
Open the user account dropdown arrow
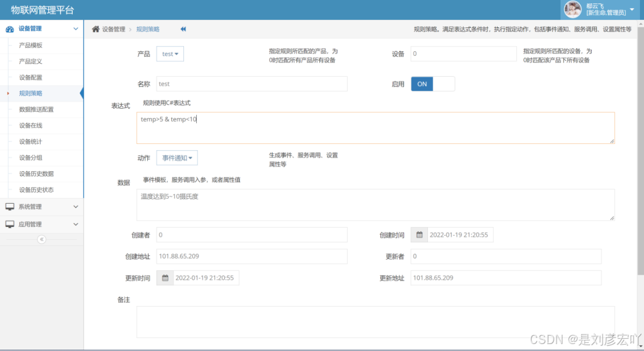(x=632, y=9)
